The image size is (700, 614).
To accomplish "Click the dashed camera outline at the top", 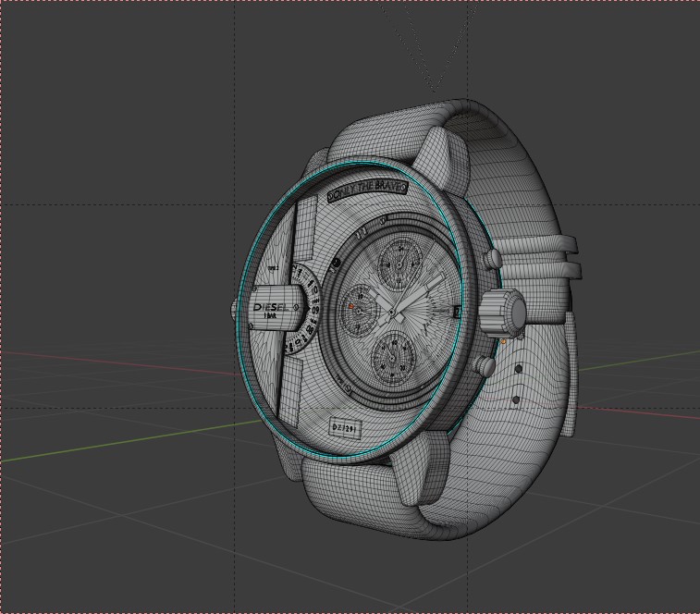I will pyautogui.click(x=435, y=55).
